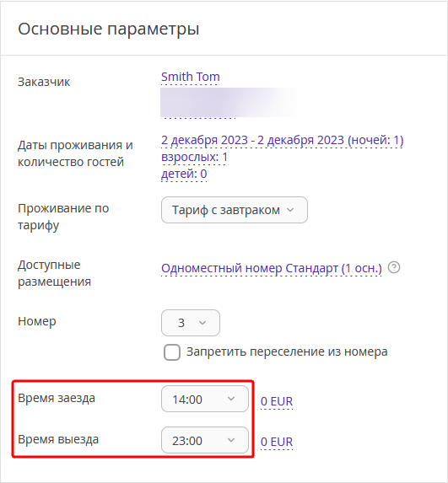Image resolution: width=448 pixels, height=483 pixels.
Task: Click the help question mark icon
Action: tap(394, 267)
